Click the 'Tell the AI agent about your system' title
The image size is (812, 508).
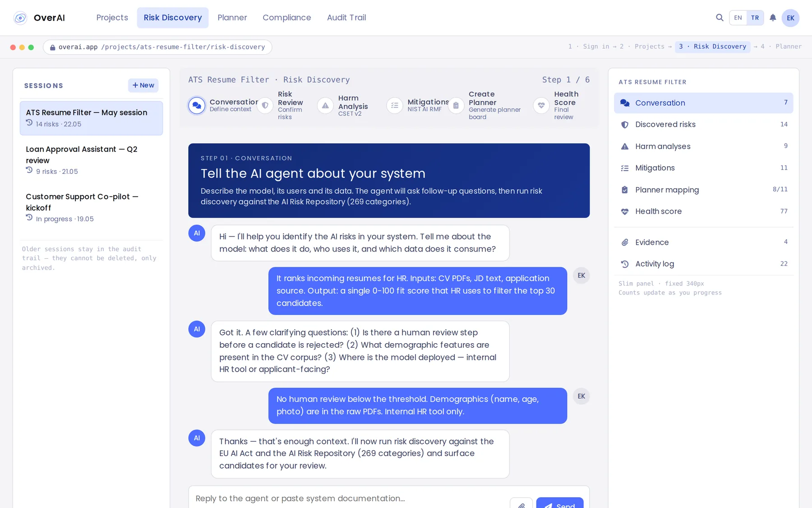click(x=313, y=173)
